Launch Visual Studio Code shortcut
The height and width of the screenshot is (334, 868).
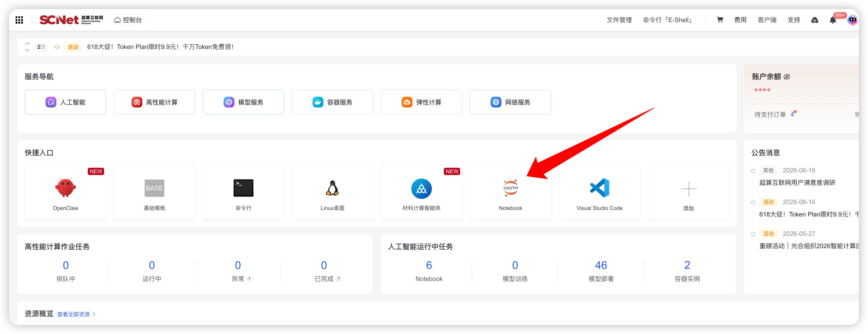pos(599,193)
